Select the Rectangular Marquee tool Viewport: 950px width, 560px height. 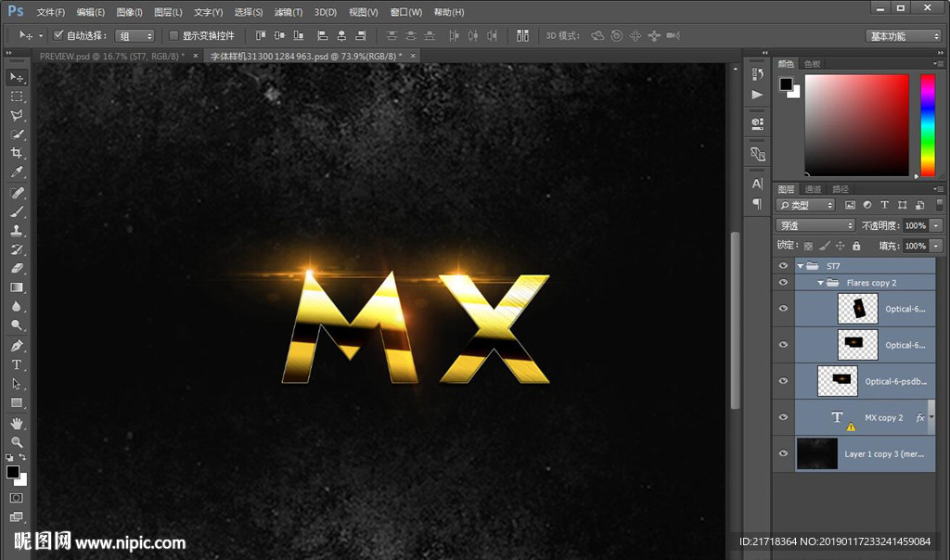click(17, 96)
